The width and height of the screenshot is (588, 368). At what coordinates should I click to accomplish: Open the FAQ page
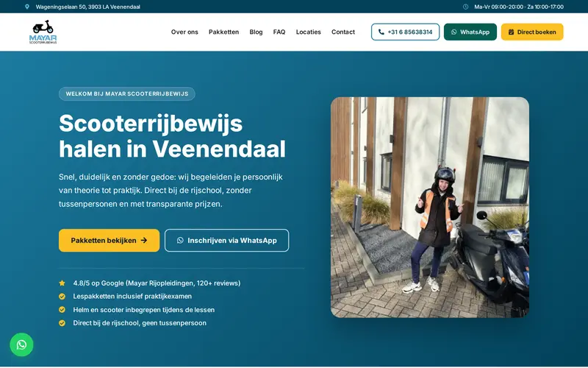pos(279,32)
